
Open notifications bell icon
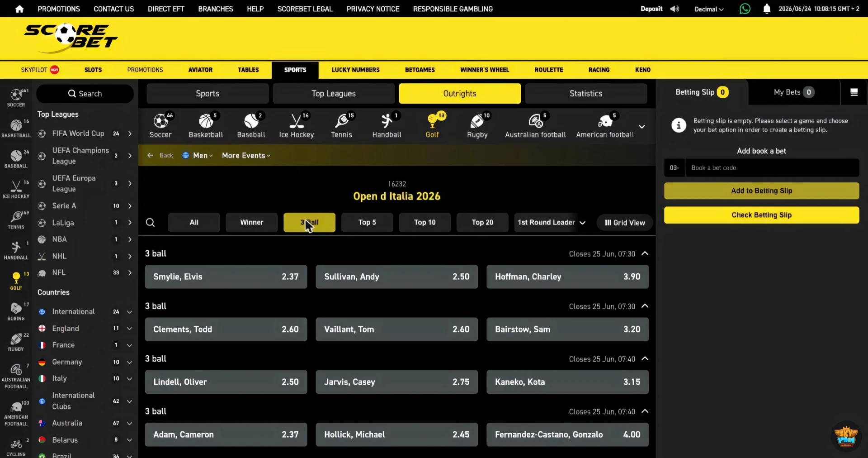[767, 9]
